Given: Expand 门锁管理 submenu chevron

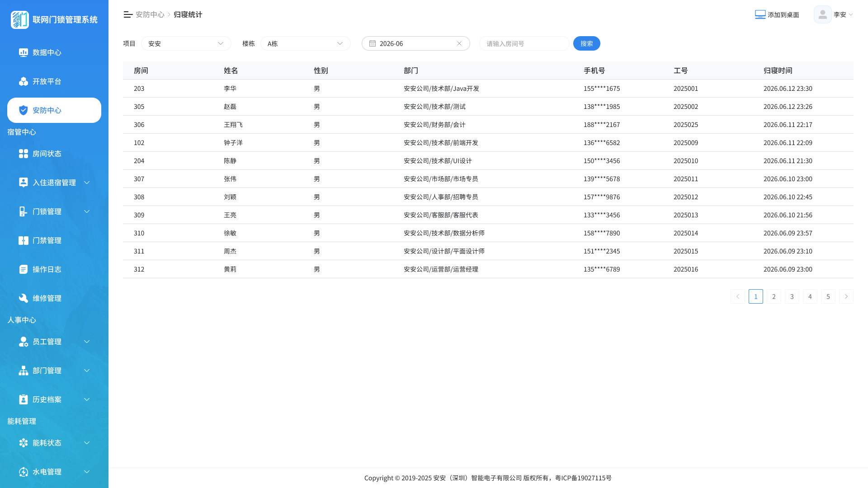Looking at the screenshot, I should pyautogui.click(x=87, y=211).
